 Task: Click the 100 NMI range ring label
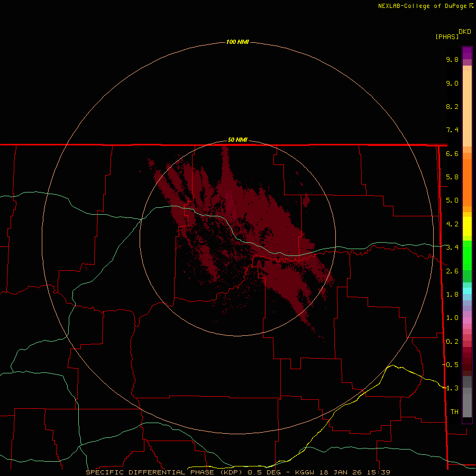click(x=237, y=42)
